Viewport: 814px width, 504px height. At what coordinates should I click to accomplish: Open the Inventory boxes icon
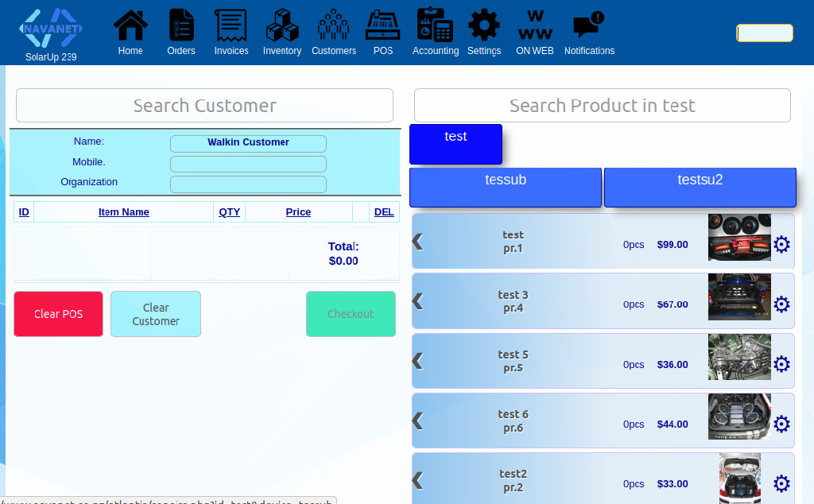[281, 25]
